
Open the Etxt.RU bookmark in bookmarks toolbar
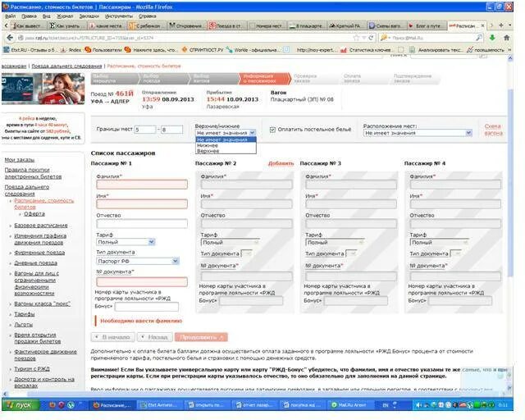30,50
